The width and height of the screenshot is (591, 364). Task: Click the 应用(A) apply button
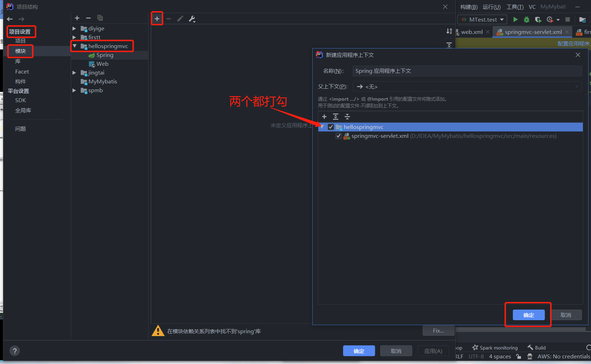click(x=433, y=351)
